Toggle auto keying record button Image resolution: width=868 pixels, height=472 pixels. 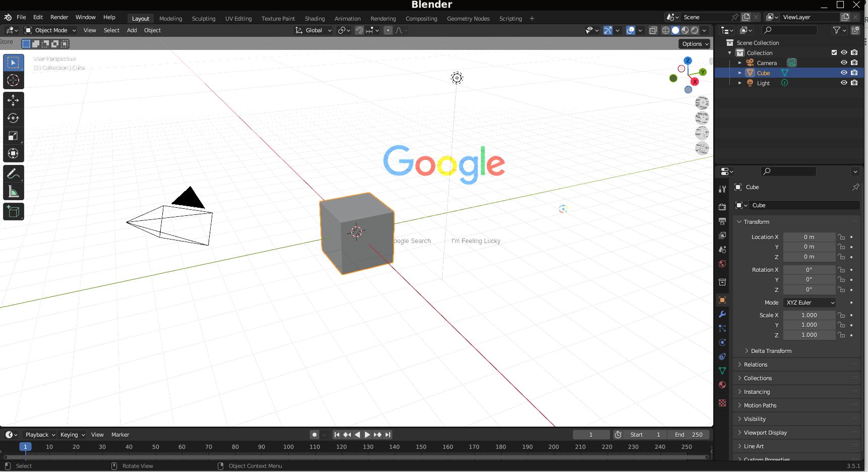tap(315, 435)
